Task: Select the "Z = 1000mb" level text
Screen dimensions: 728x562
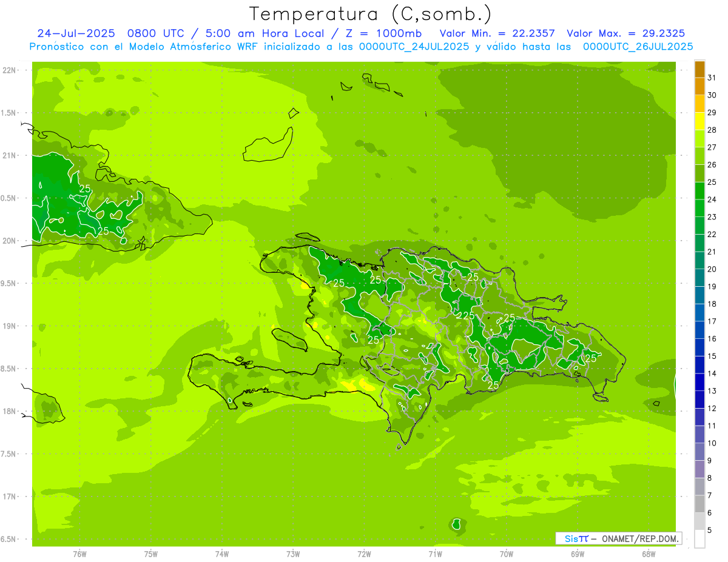Action: [x=384, y=33]
